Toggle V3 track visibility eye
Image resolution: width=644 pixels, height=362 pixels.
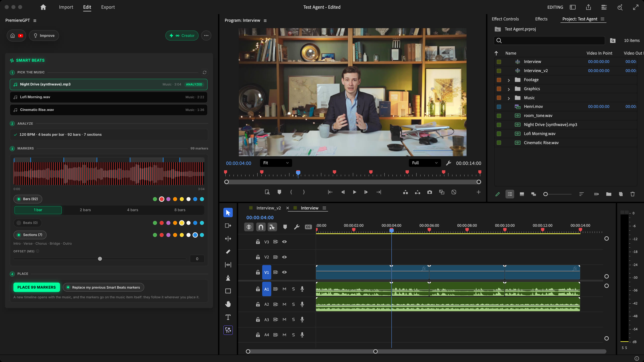click(285, 242)
